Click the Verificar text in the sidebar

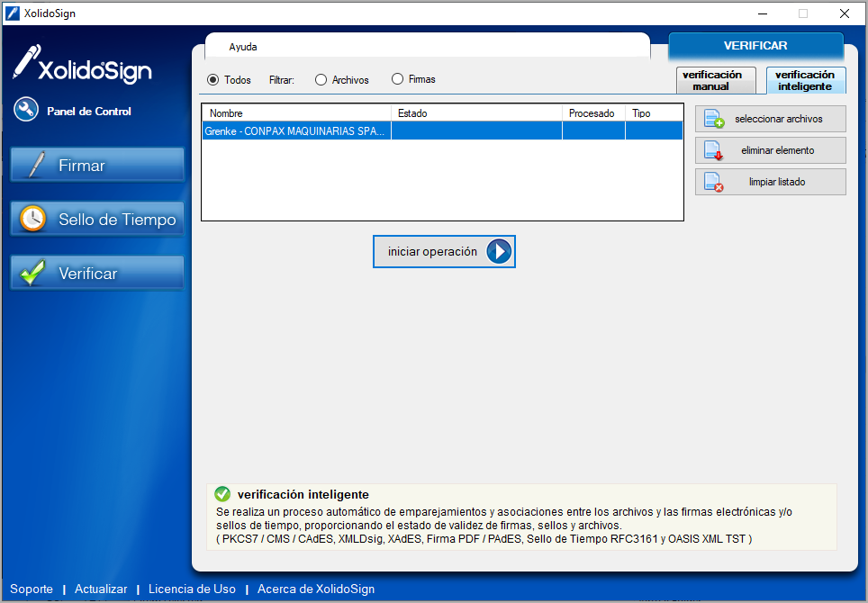(88, 274)
